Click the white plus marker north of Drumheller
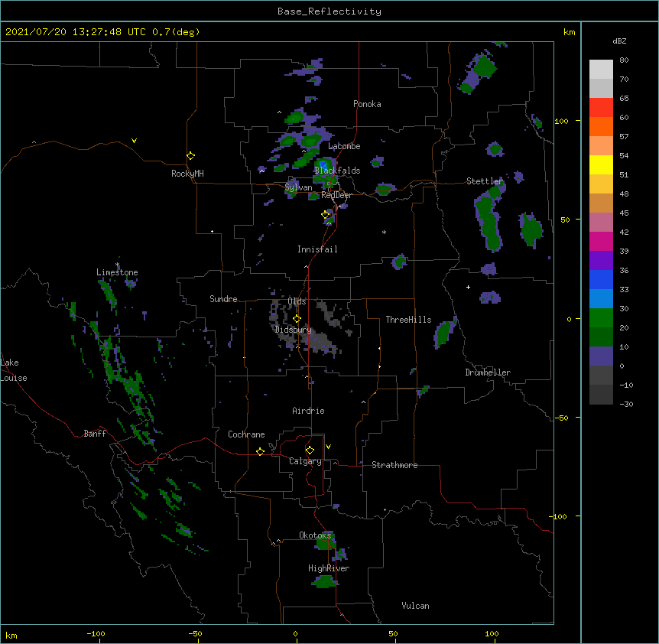This screenshot has width=659, height=644. [x=468, y=287]
